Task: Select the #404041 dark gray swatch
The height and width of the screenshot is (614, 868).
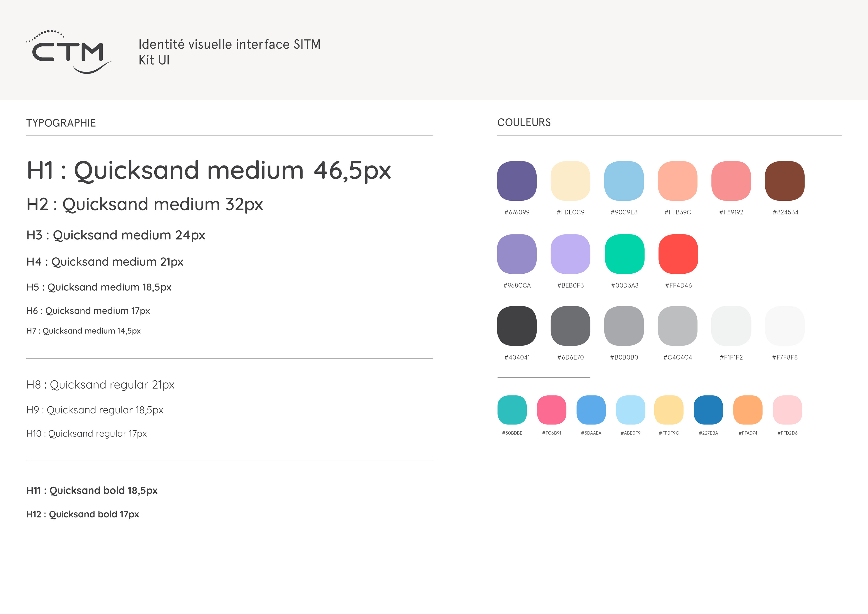Action: pos(517,326)
